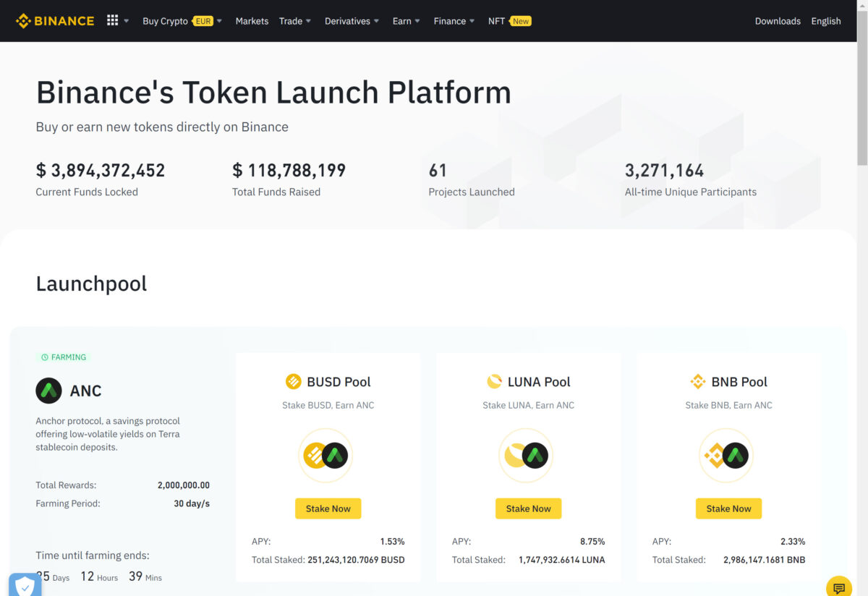Click the Launchpool section heading
Image resolution: width=868 pixels, height=596 pixels.
click(x=91, y=284)
